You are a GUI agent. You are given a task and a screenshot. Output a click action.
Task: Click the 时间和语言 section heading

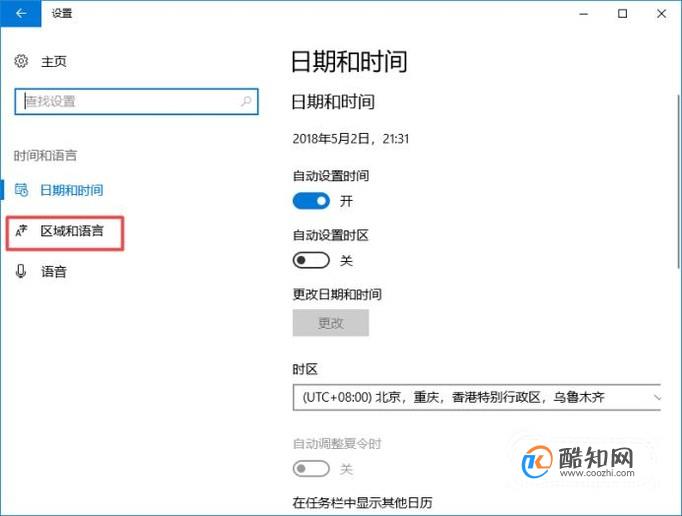click(x=45, y=155)
